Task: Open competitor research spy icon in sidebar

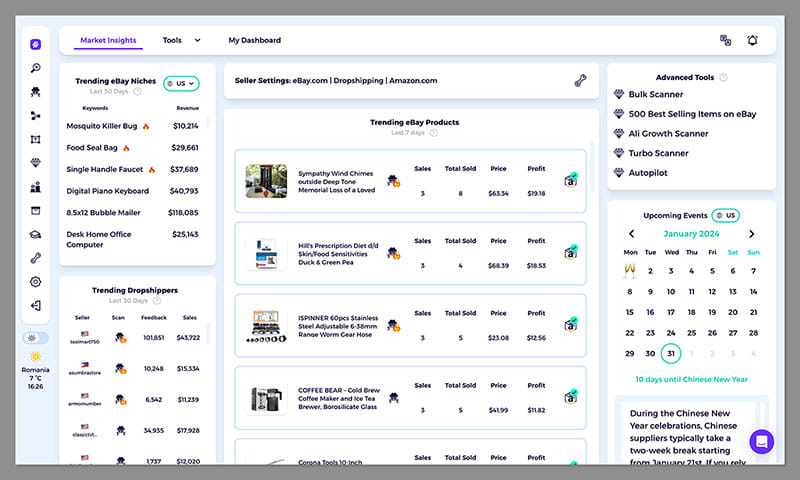Action: [35, 92]
